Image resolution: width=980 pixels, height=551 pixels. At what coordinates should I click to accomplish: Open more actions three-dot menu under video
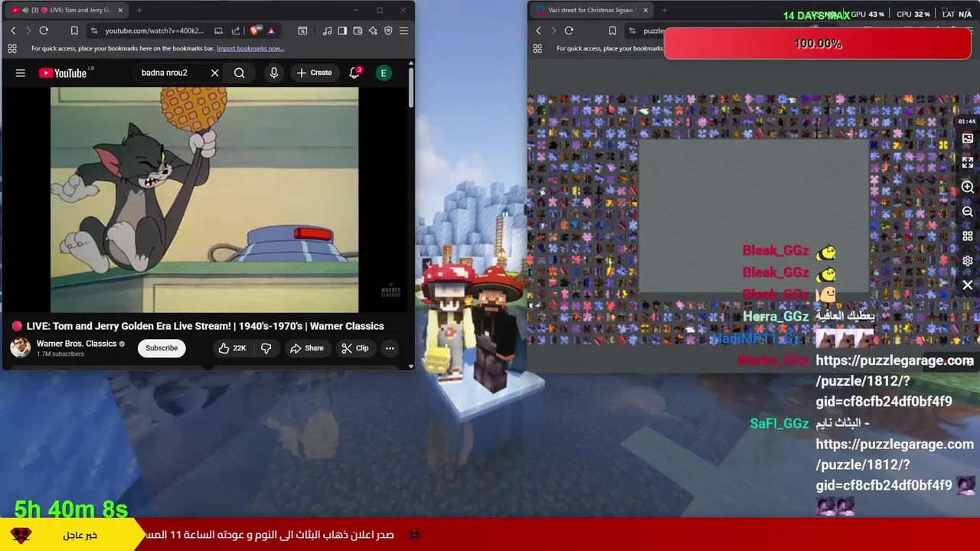390,348
